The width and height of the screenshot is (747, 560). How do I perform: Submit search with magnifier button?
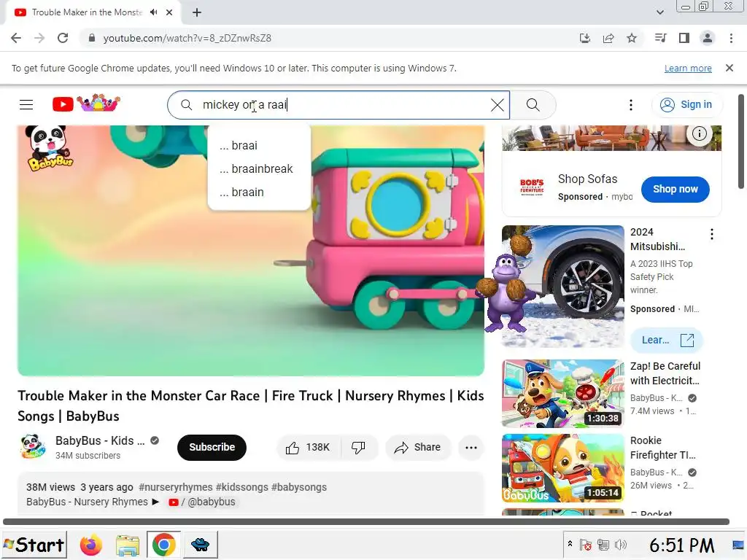tap(533, 105)
